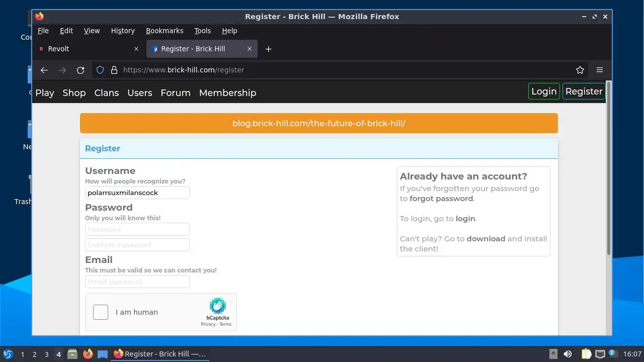Select the Register - Brick Hill taskbar entry

pyautogui.click(x=160, y=354)
